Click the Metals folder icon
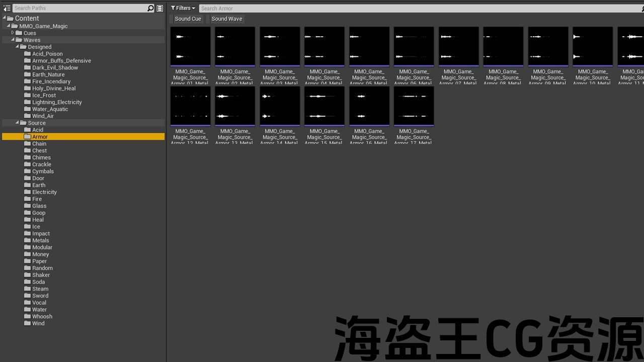This screenshot has width=644, height=362. (28, 240)
